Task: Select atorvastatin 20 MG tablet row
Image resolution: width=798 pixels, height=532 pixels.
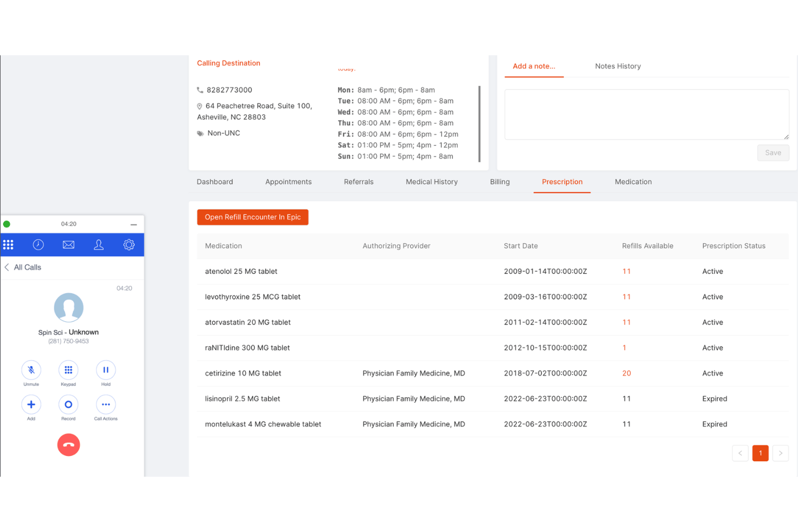Action: pos(493,322)
